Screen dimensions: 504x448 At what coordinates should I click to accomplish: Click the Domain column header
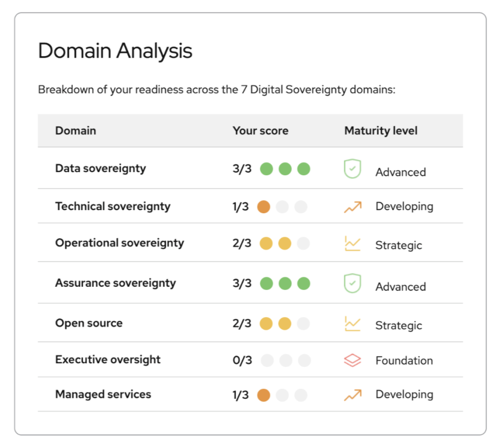75,130
